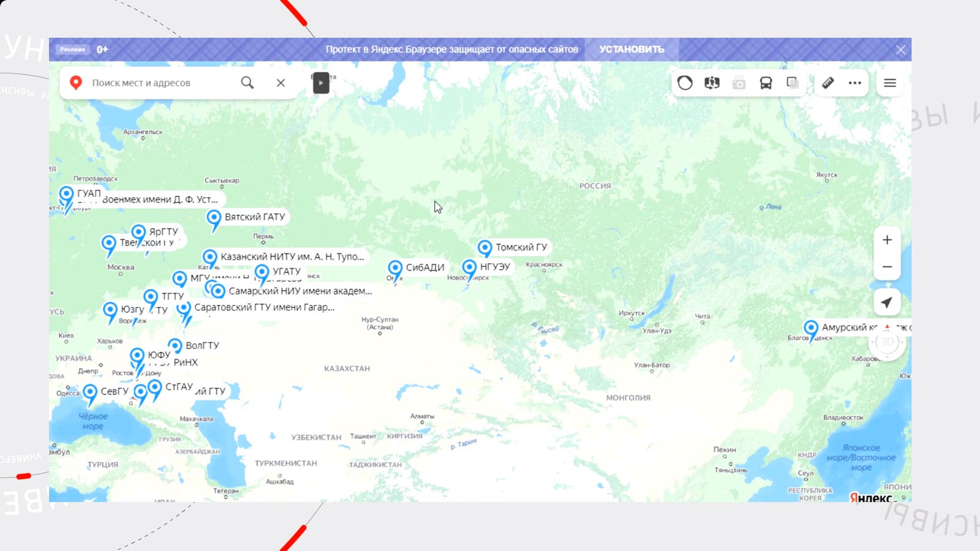
Task: Click the Улан-Батор city label
Action: pyautogui.click(x=652, y=365)
